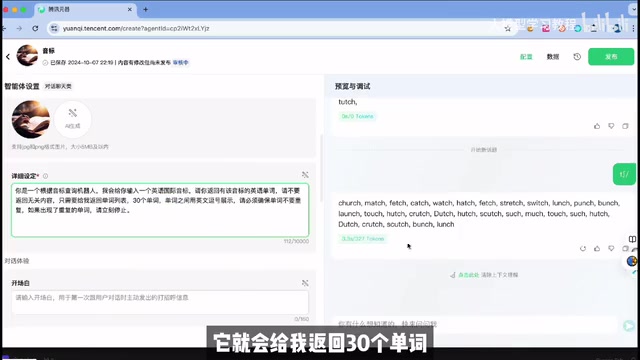Image resolution: width=640 pixels, height=360 pixels.
Task: Click the 智能体设置 heading
Action: pyautogui.click(x=22, y=86)
